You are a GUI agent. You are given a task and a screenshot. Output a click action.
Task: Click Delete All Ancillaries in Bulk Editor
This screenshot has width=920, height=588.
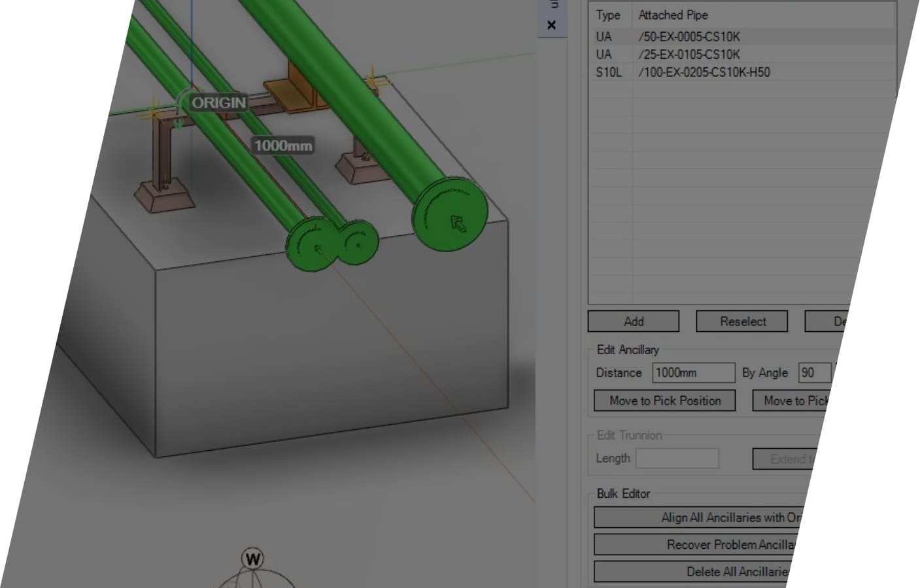click(736, 572)
